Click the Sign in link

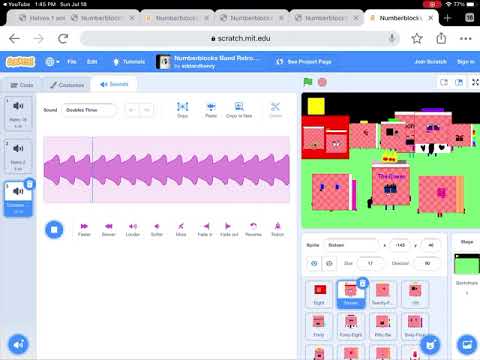coord(466,62)
